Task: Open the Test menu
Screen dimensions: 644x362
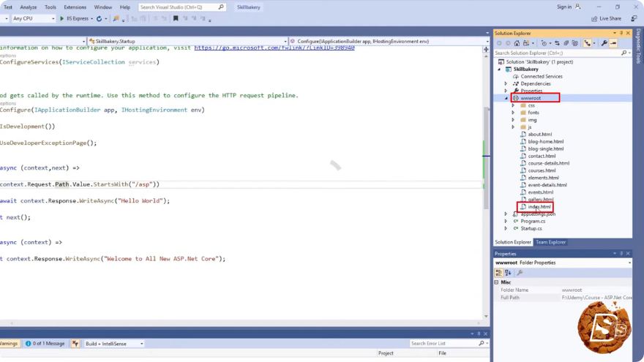Action: (8, 7)
